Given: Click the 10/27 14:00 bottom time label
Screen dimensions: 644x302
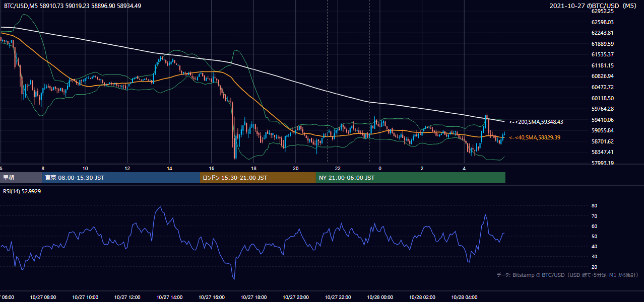Looking at the screenshot, I should 169,297.
